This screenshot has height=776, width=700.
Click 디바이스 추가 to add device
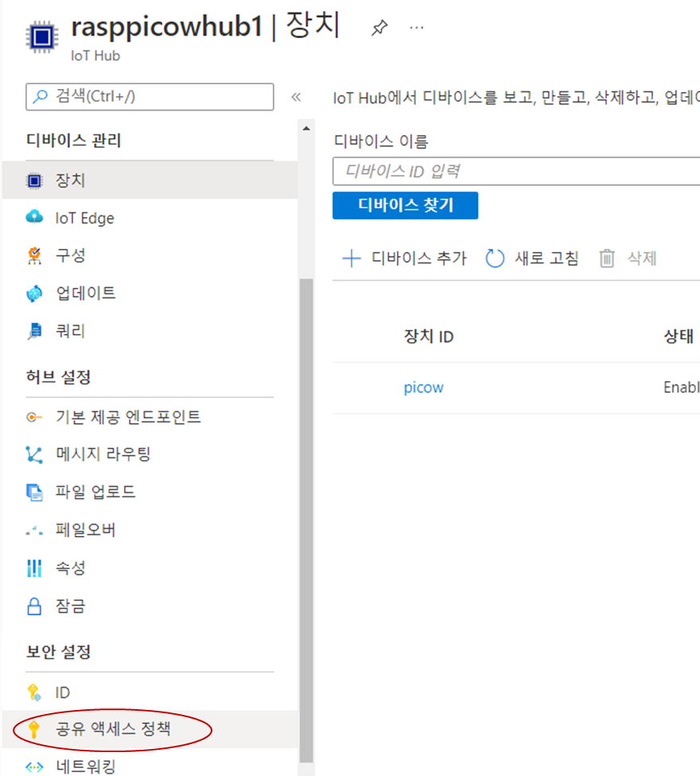tap(404, 258)
